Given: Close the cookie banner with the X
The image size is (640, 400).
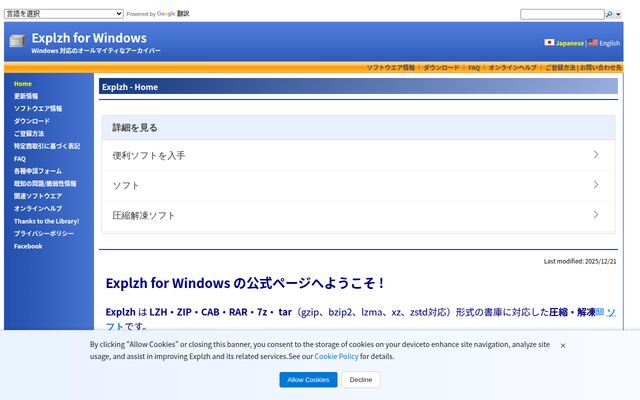Looking at the screenshot, I should click(563, 346).
